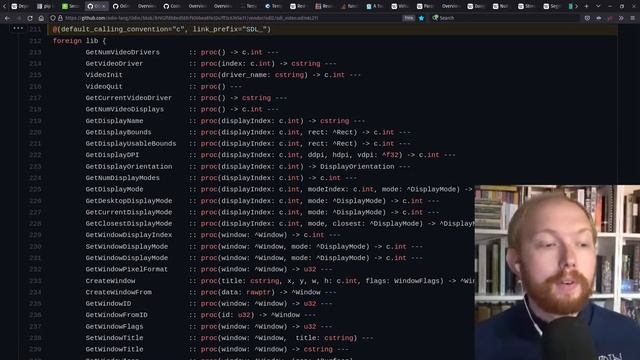Click the GetDisplayUsableBounds identifier
This screenshot has height=360, width=640.
point(131,144)
